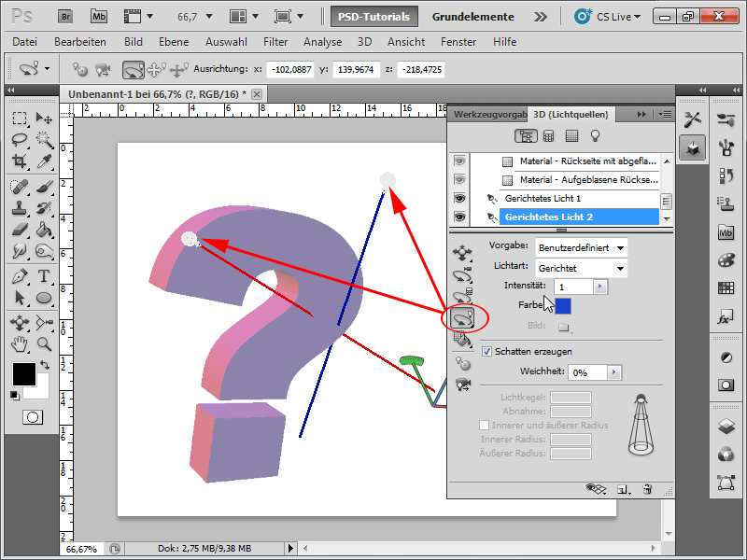
Task: Select the Lasso tool
Action: [x=19, y=139]
